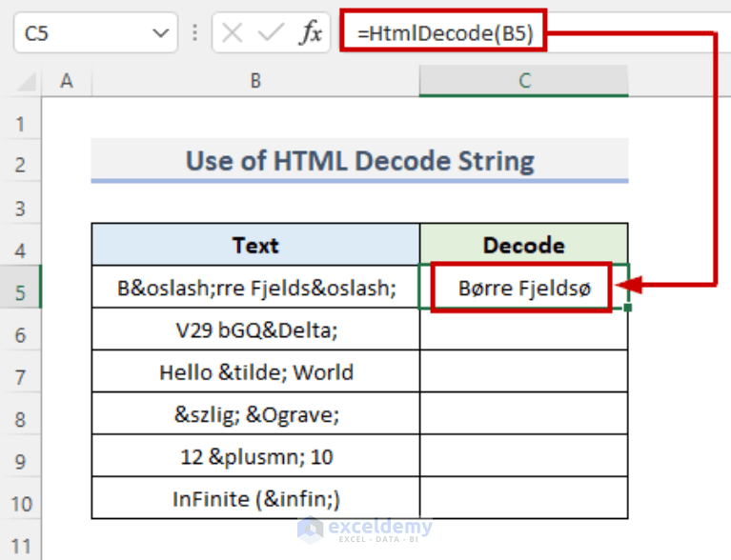The image size is (731, 560).
Task: Click the Select All corner triangle
Action: (x=26, y=82)
